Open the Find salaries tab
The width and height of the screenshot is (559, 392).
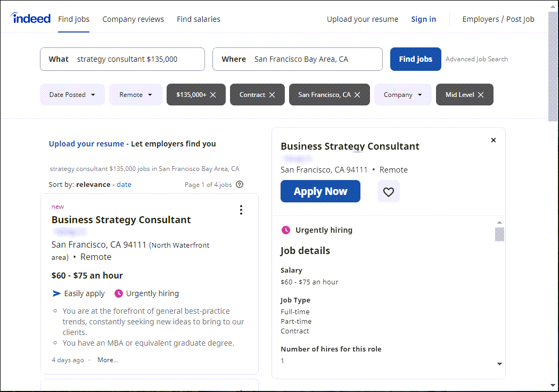[x=199, y=19]
